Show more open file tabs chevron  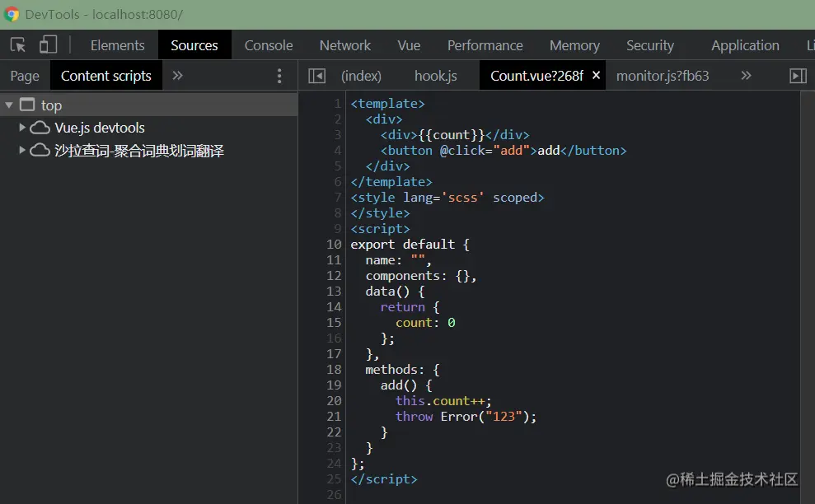tap(746, 76)
